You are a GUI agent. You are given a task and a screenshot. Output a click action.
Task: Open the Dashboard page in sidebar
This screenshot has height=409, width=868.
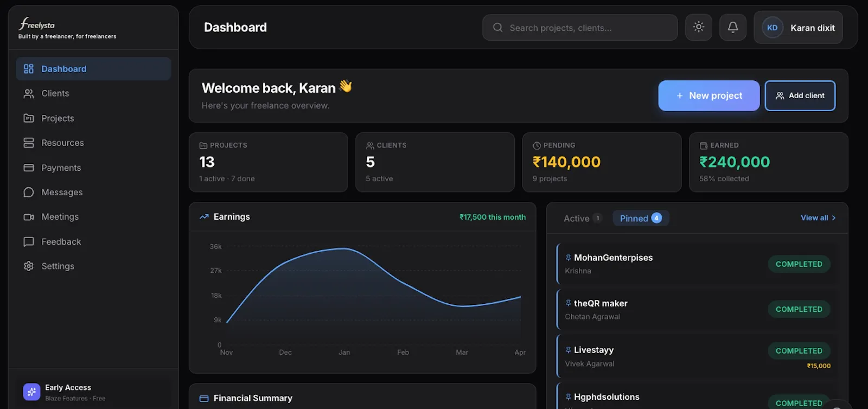pos(93,69)
